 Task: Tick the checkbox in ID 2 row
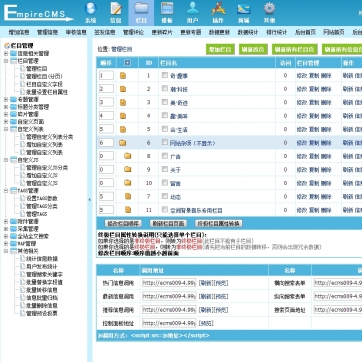coord(165,88)
